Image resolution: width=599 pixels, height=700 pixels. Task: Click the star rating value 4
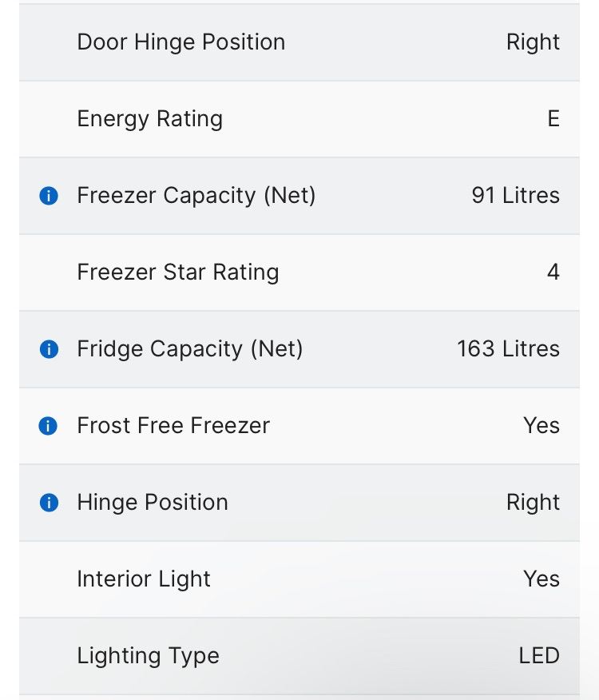tap(553, 272)
